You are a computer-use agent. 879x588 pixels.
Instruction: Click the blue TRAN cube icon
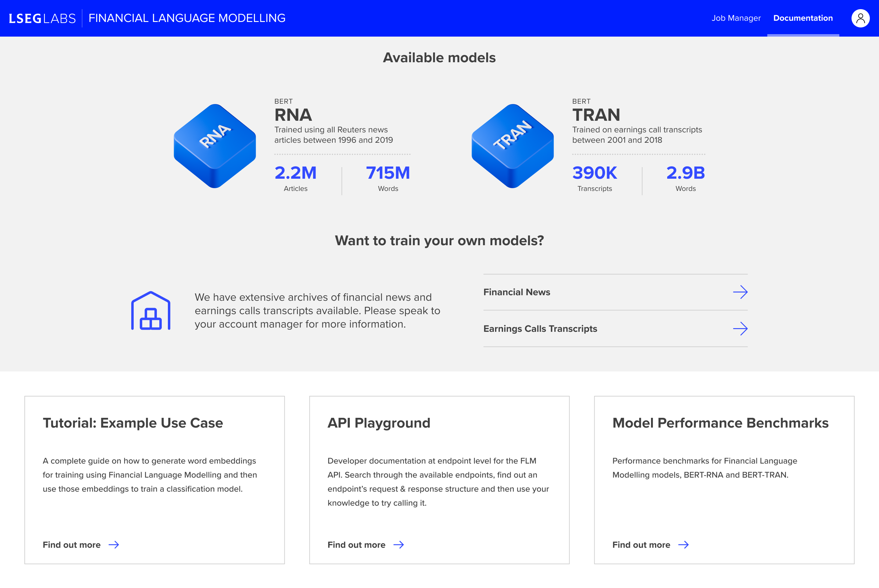pyautogui.click(x=512, y=146)
